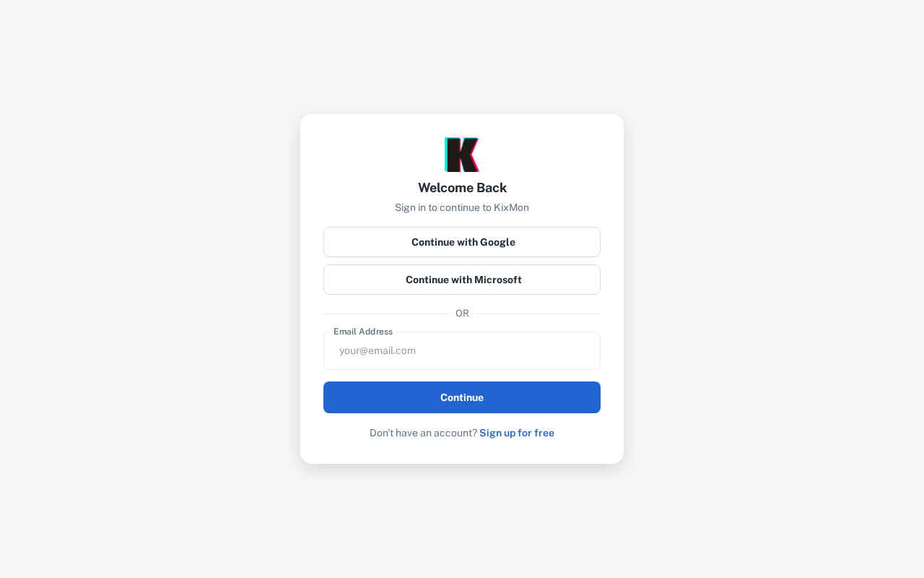Click the 'Don't have an account?' text

click(423, 433)
